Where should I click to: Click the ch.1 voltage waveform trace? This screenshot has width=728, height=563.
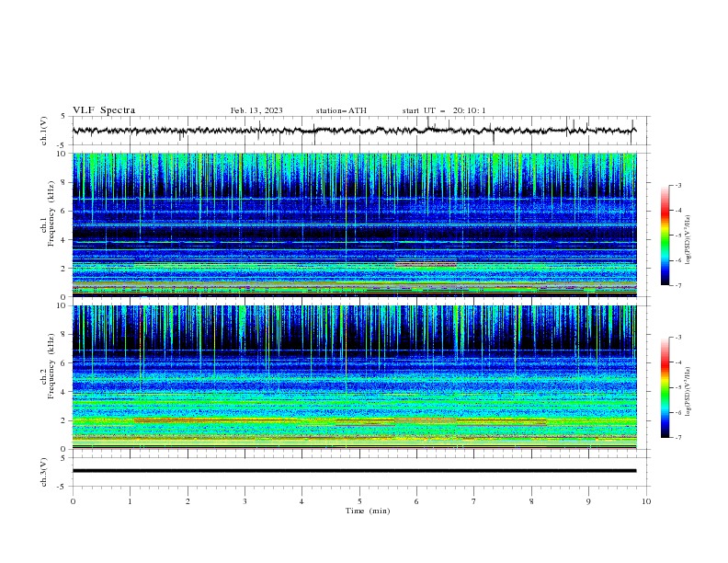point(354,131)
